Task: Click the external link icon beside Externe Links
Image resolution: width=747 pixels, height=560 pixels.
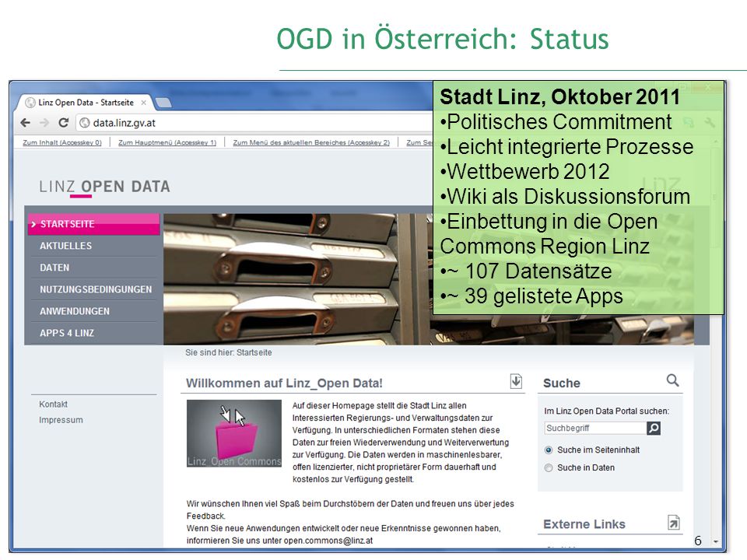Action: tap(674, 523)
